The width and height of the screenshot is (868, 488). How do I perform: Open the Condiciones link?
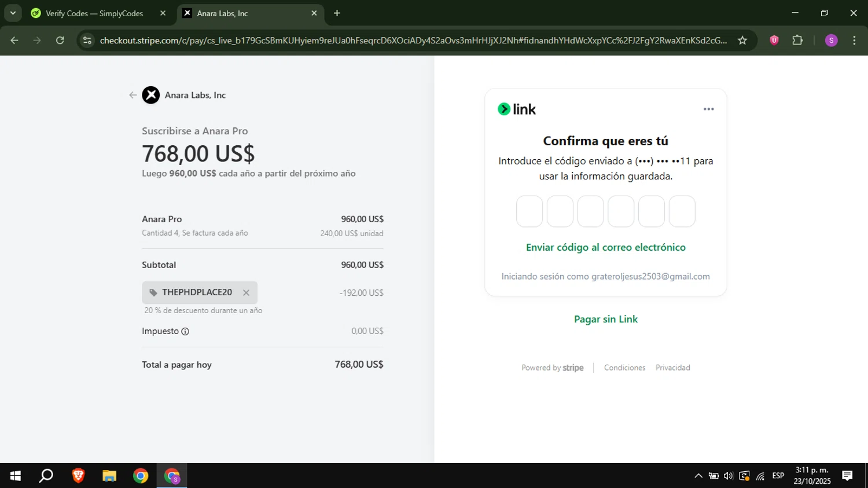coord(624,368)
